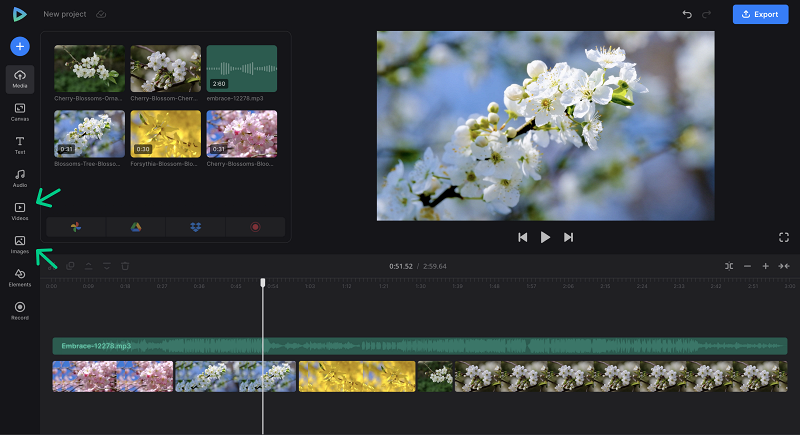Click the timeline playhead handle
Screen dimensions: 800x435
coord(263,283)
